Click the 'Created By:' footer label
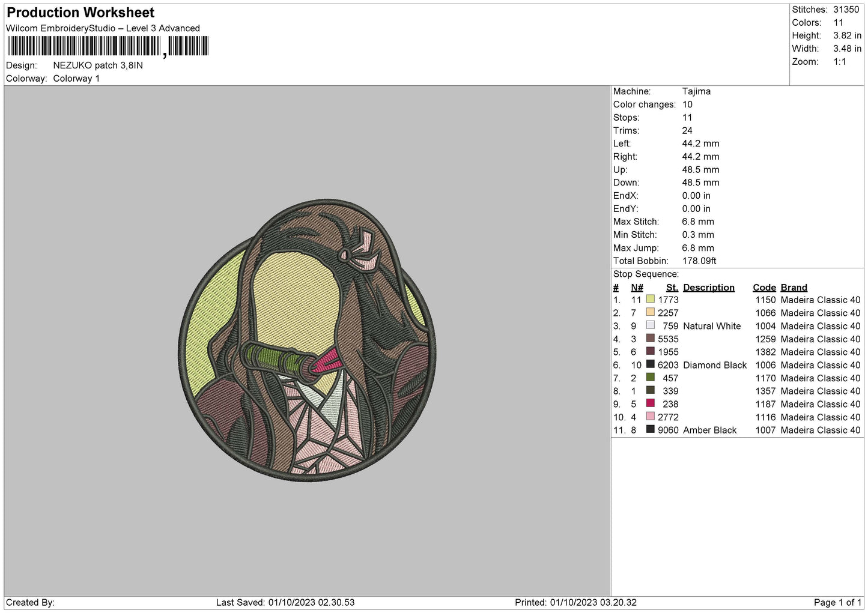Image resolution: width=868 pixels, height=613 pixels. [30, 602]
